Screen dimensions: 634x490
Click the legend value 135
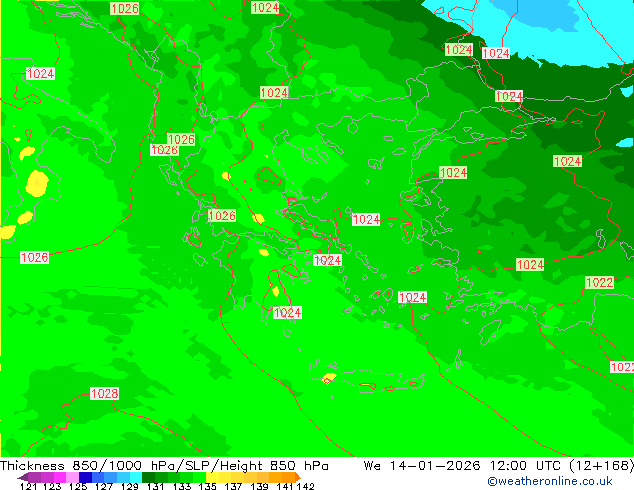(x=207, y=486)
